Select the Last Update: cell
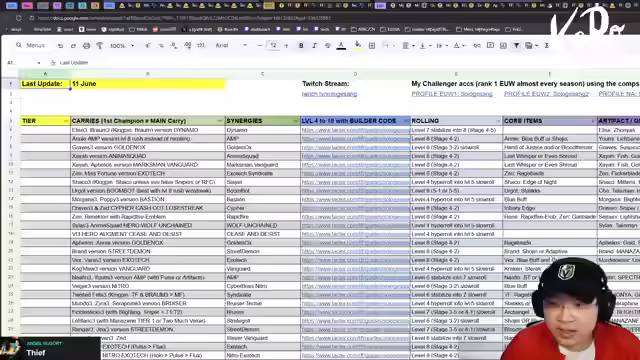This screenshot has width=640, height=360. (45, 84)
